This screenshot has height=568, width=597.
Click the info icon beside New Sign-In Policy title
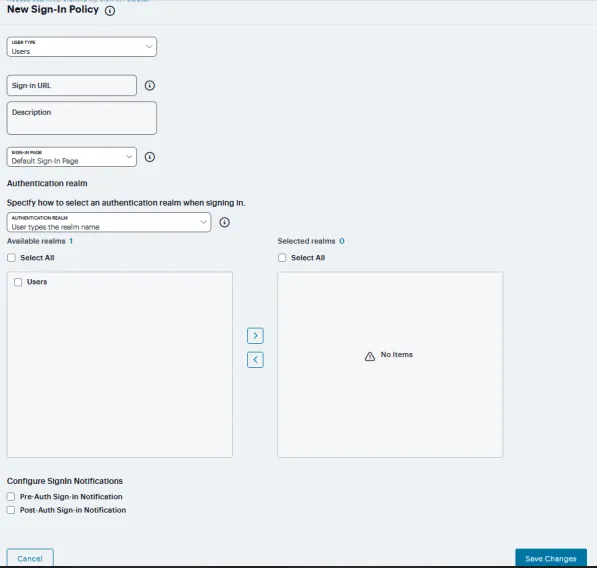click(x=110, y=11)
